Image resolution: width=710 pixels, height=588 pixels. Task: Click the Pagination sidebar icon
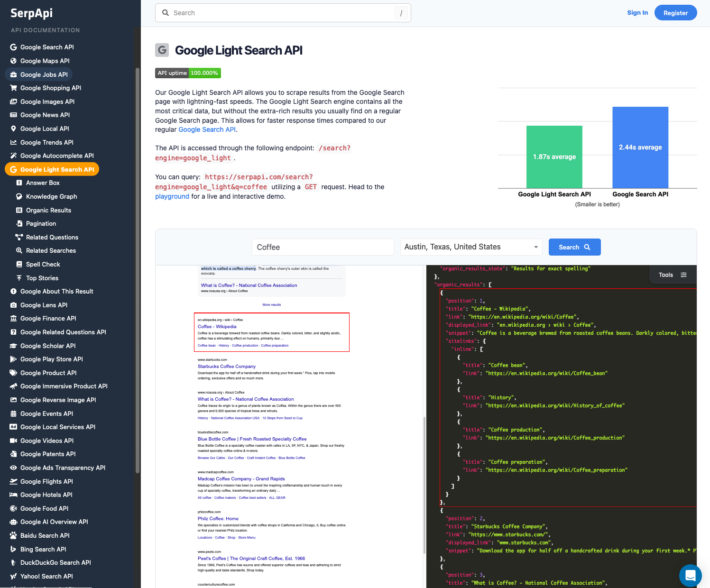[19, 223]
